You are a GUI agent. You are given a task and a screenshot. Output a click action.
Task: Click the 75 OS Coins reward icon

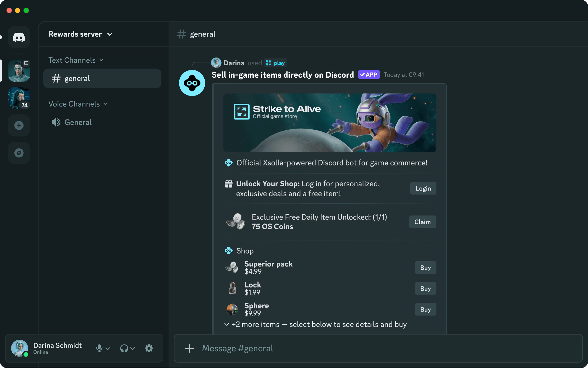[x=236, y=222]
